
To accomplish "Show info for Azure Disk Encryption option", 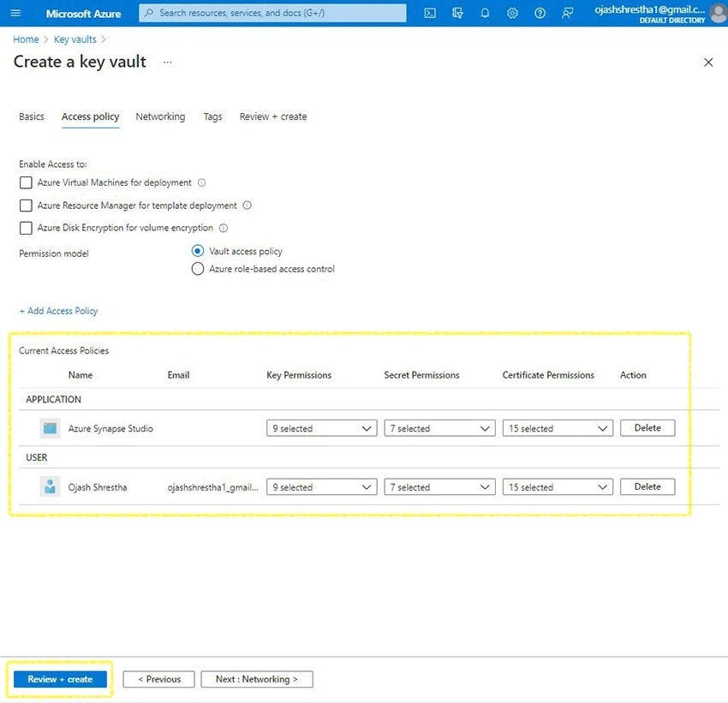I will (x=224, y=228).
